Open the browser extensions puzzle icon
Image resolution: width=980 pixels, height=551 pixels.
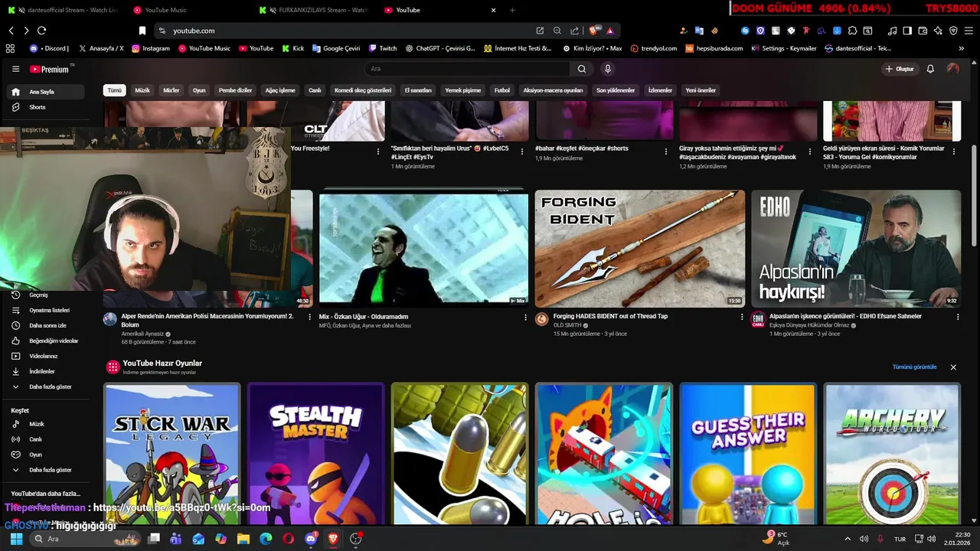tap(852, 31)
